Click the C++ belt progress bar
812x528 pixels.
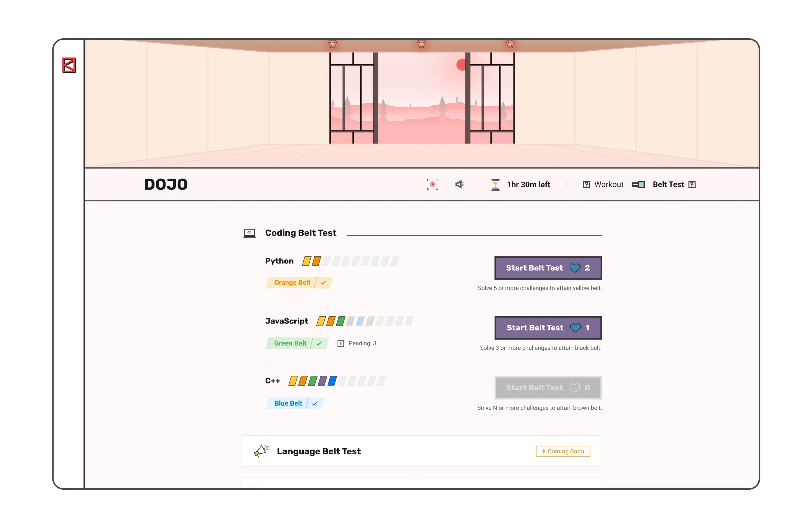(337, 381)
